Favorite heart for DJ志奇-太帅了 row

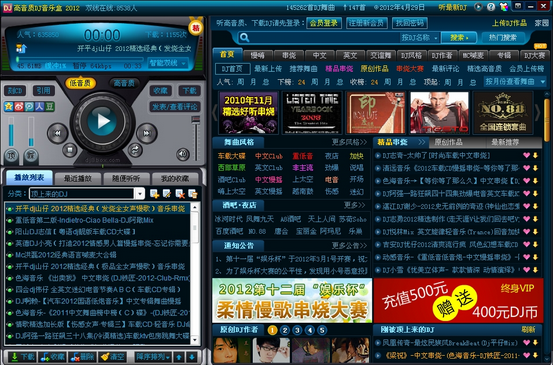pyautogui.click(x=527, y=156)
